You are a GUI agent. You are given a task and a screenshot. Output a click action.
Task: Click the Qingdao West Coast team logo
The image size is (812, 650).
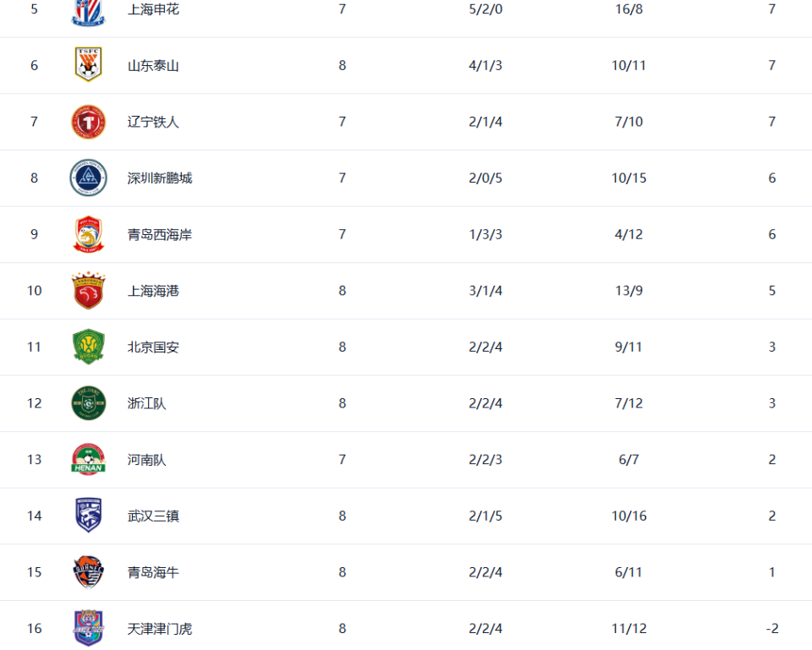[x=89, y=234]
